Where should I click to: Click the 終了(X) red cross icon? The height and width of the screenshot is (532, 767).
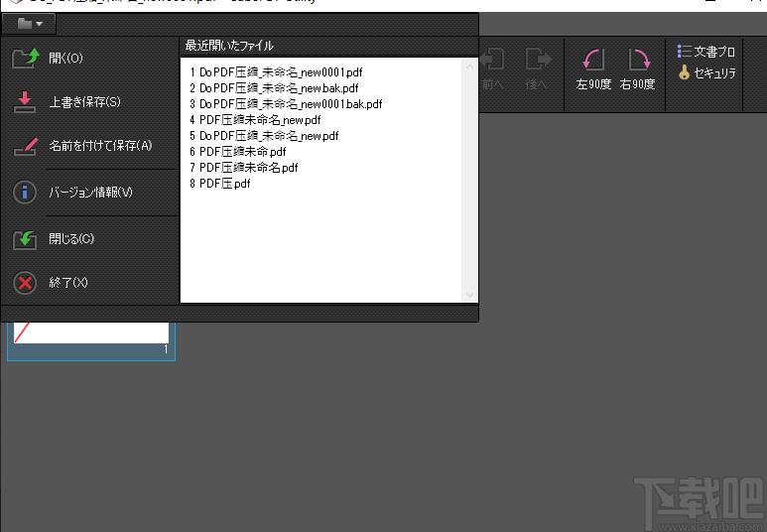tap(25, 283)
